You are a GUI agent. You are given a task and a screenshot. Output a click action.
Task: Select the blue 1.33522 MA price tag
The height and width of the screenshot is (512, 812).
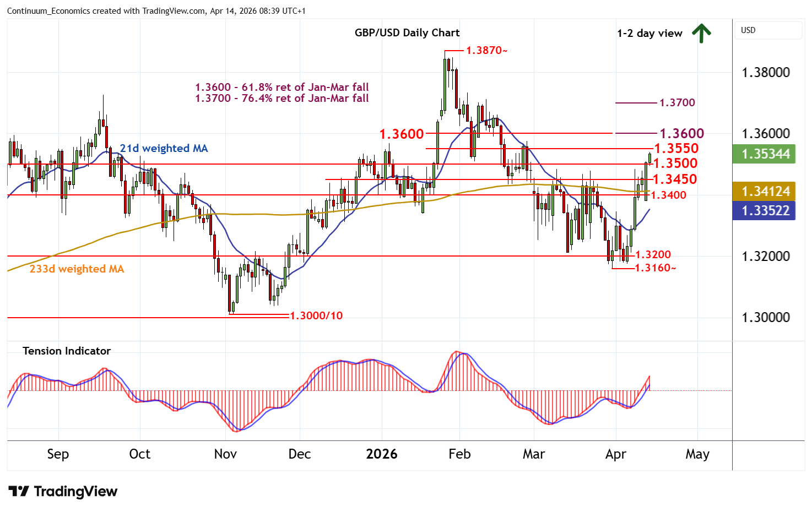click(764, 211)
